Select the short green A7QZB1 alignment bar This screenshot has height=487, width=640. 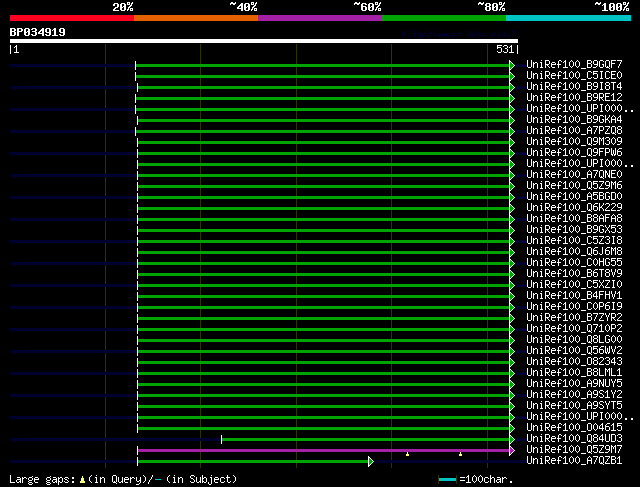click(x=253, y=462)
